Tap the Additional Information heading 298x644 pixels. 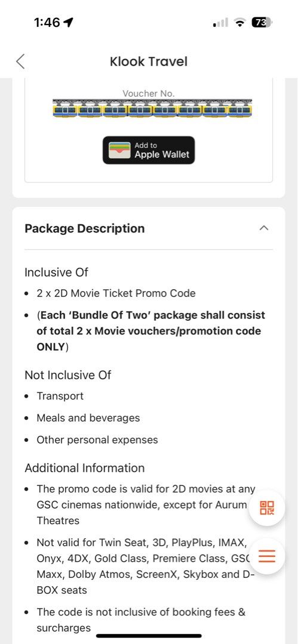click(x=85, y=468)
